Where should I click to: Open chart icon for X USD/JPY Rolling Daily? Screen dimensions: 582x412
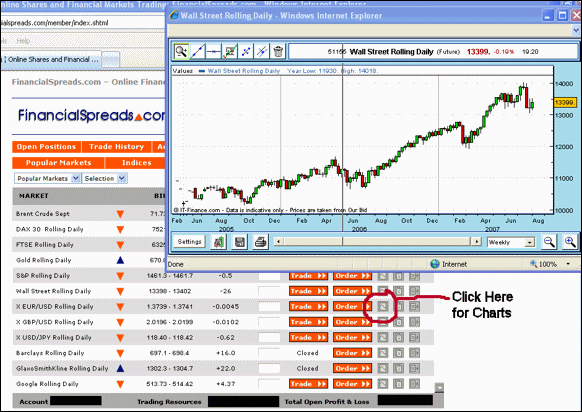[x=383, y=337]
